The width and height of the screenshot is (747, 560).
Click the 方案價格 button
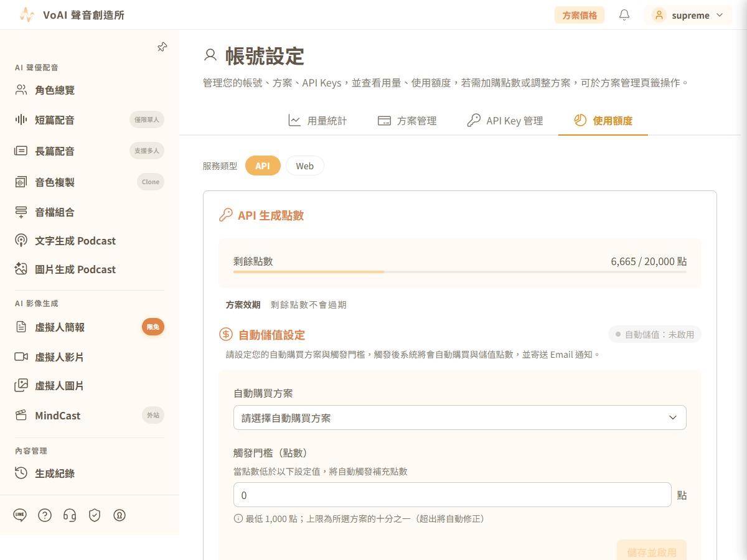[x=580, y=16]
